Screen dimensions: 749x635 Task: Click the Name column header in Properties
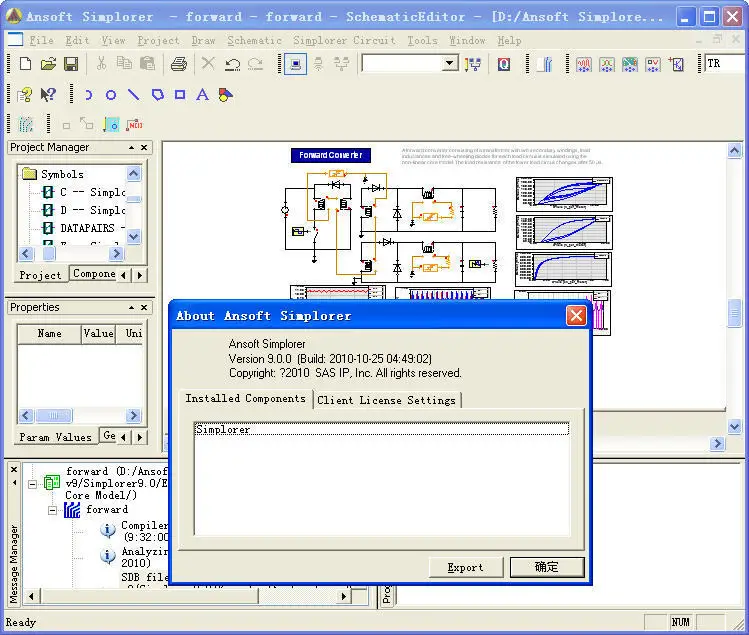coord(49,334)
